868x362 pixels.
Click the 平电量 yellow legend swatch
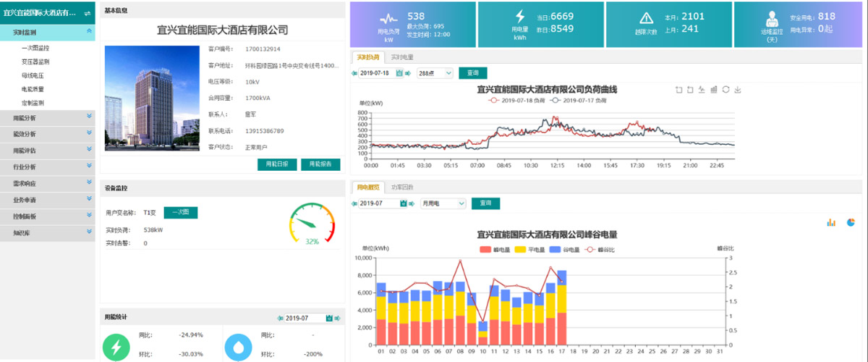click(519, 250)
